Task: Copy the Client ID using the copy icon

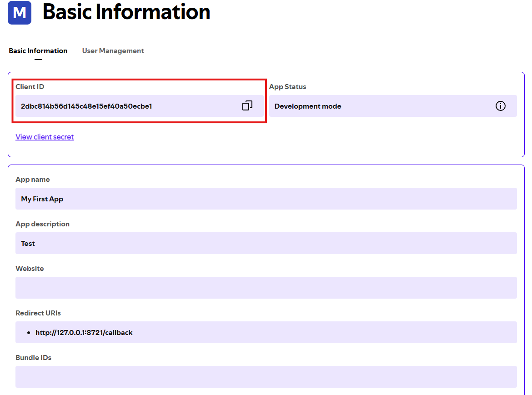Action: tap(247, 105)
